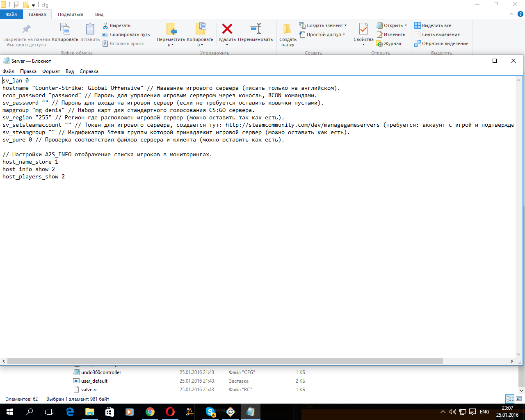
Task: Open the clock and date flyout
Action: coord(507,412)
